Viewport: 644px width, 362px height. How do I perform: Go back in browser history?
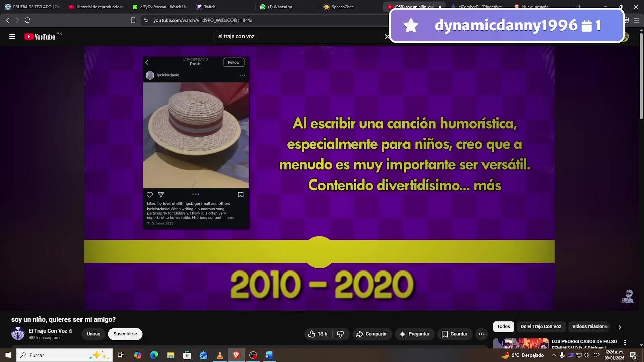pyautogui.click(x=8, y=20)
